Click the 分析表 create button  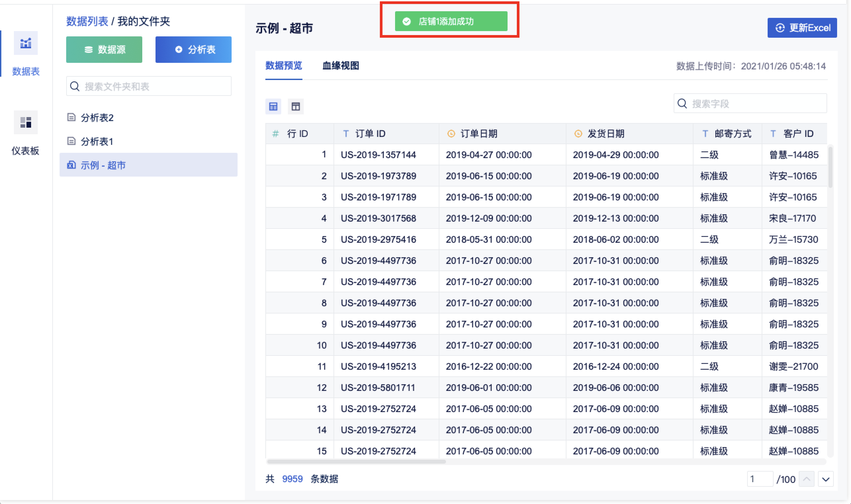click(193, 50)
